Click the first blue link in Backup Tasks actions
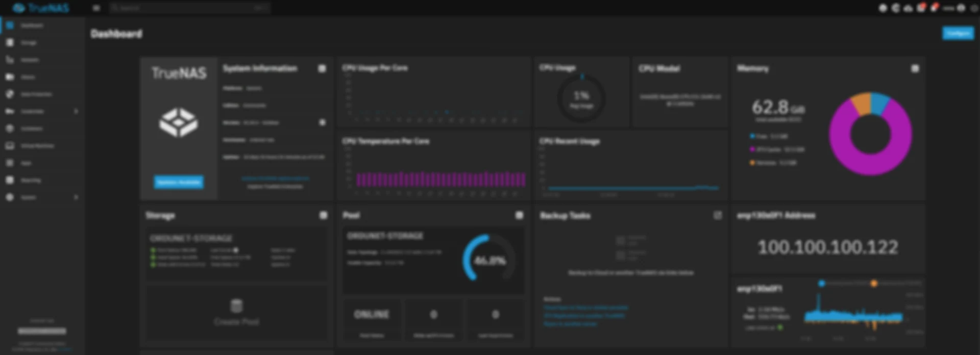Viewport: 980px width, 355px height. [x=586, y=308]
